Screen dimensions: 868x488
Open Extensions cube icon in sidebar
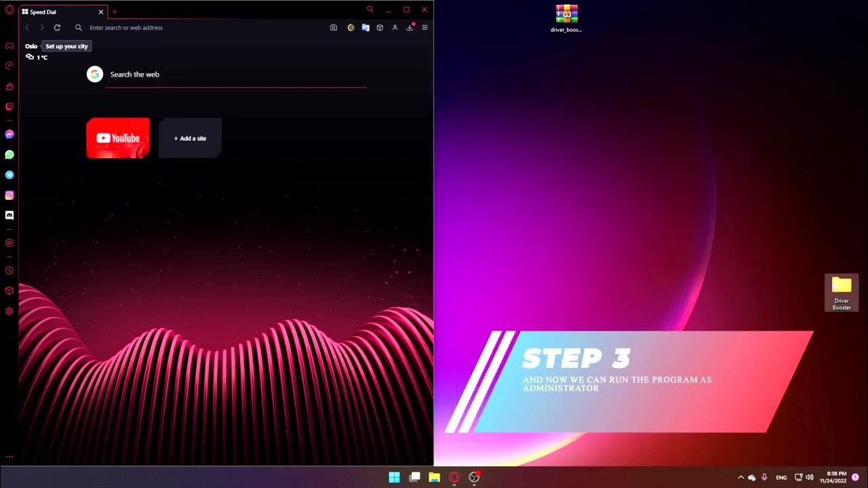tap(9, 291)
